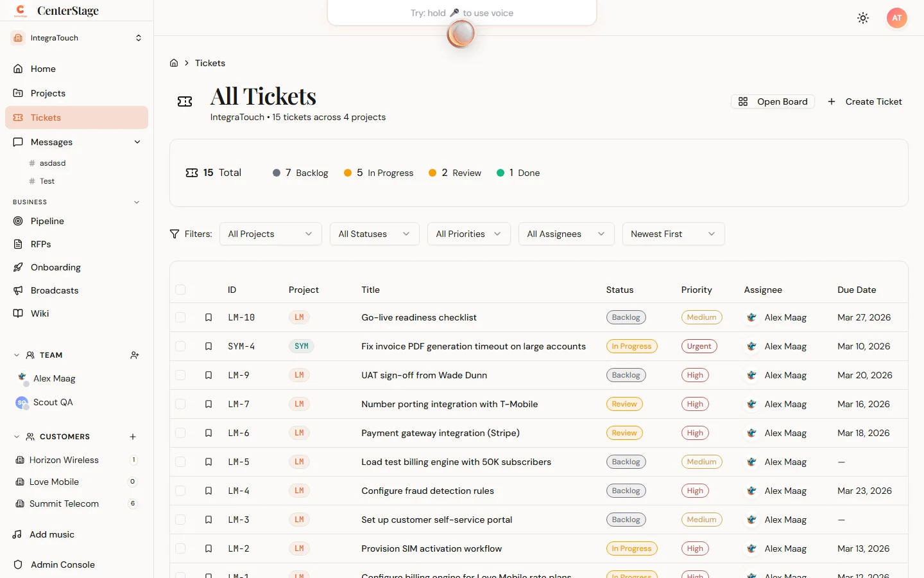Toggle light/dark theme with the sun icon
The height and width of the screenshot is (578, 924).
pos(862,18)
